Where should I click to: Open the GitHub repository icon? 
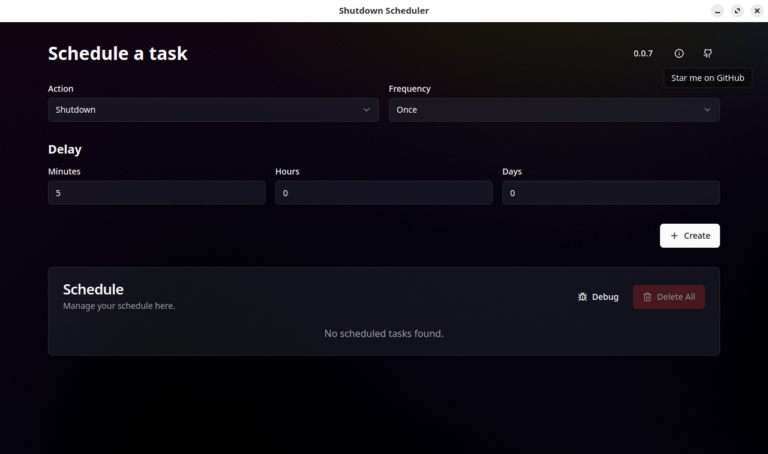(x=708, y=53)
